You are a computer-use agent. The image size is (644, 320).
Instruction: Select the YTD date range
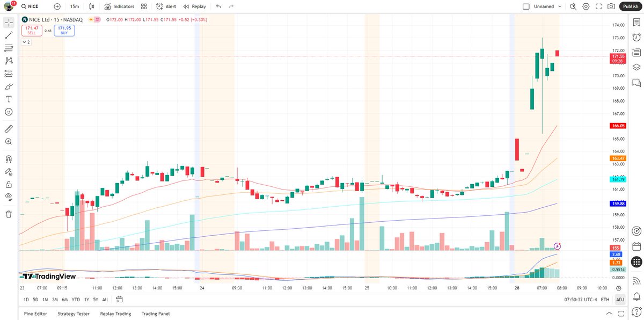76,300
